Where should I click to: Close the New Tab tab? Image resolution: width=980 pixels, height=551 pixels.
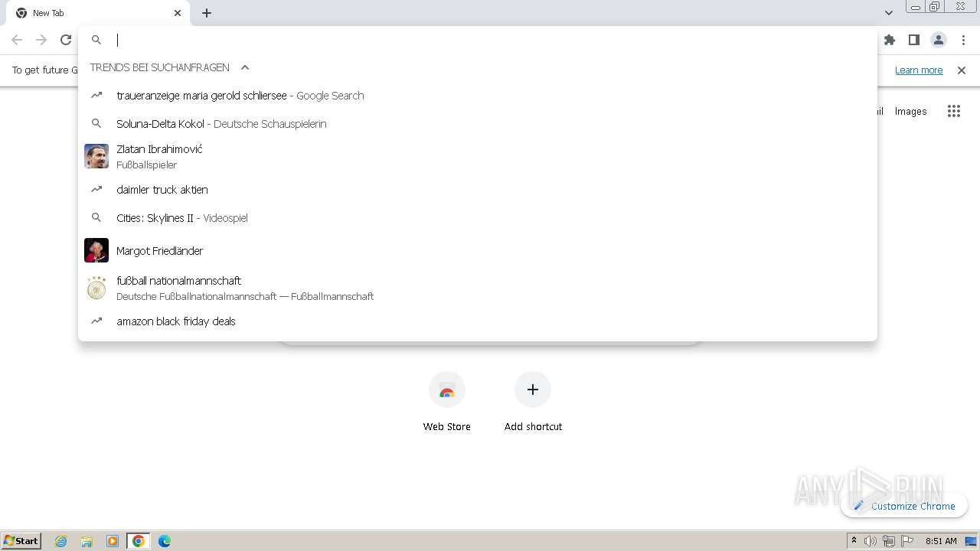coord(178,13)
